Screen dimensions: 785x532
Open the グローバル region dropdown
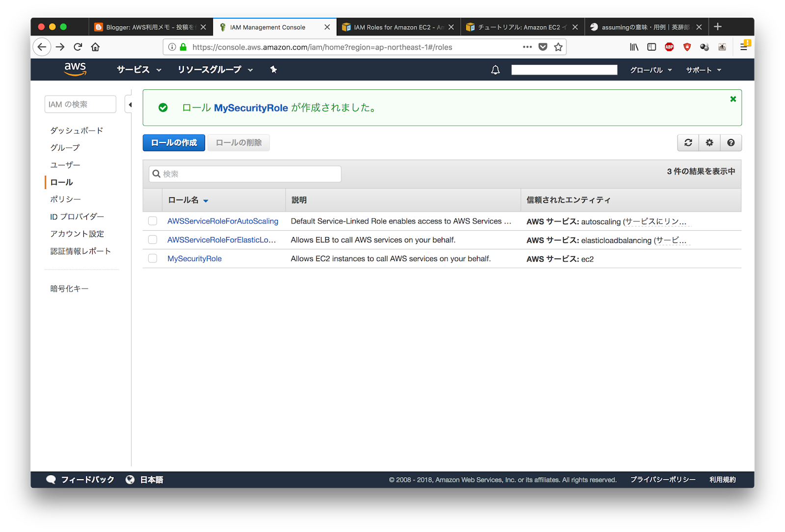[x=651, y=70]
